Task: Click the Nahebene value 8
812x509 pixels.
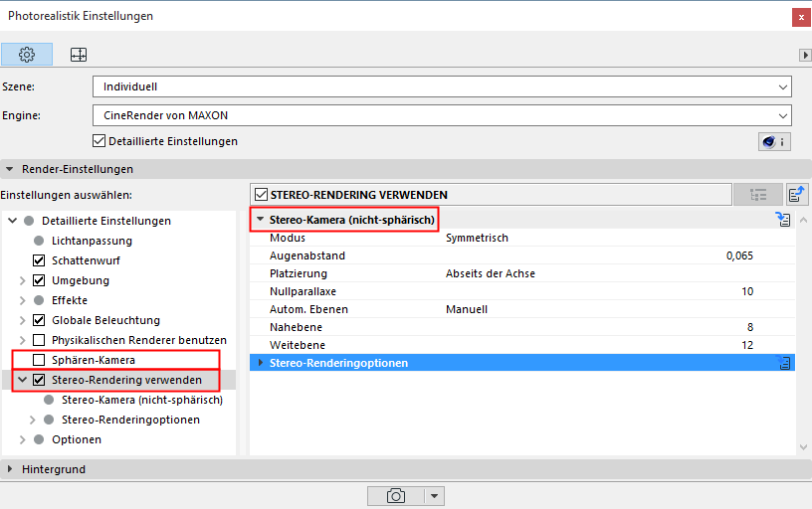Action: point(750,327)
